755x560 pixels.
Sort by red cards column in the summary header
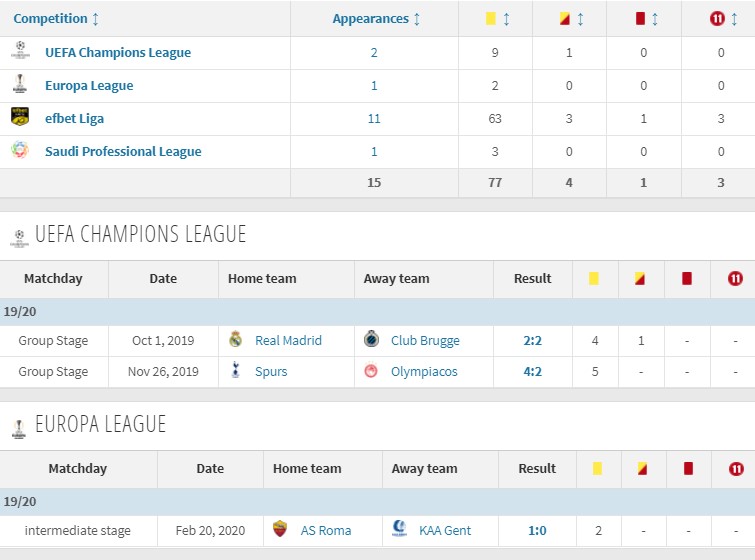coord(655,19)
